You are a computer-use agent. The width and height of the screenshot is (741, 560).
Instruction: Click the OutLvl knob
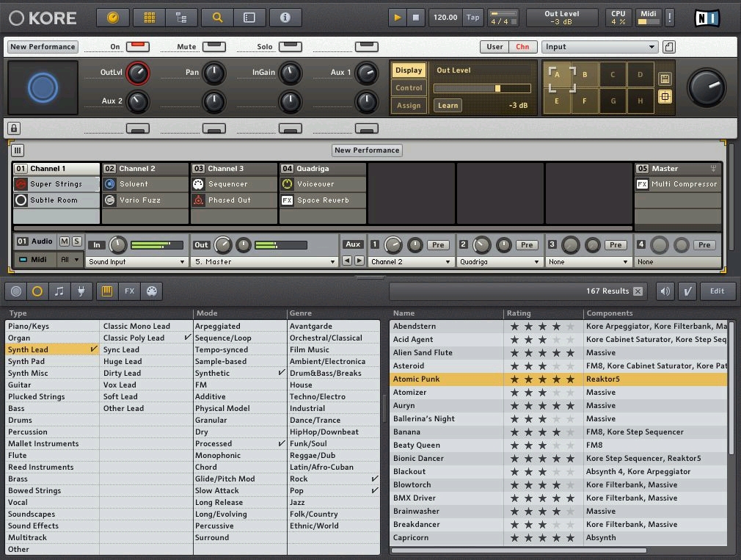pos(137,73)
